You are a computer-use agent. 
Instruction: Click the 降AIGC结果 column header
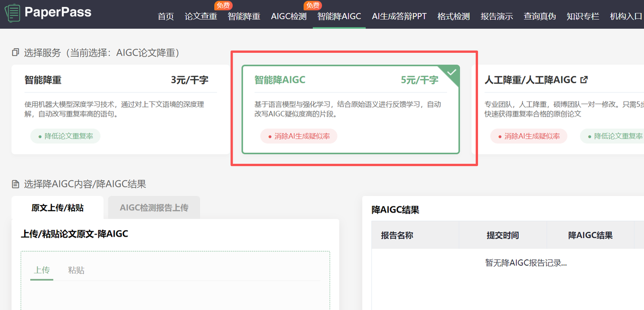[591, 235]
